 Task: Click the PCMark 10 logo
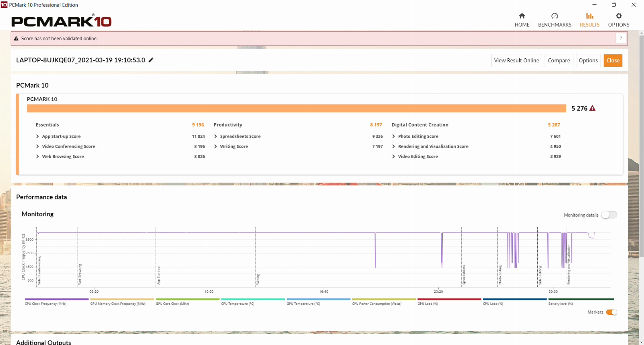click(61, 21)
